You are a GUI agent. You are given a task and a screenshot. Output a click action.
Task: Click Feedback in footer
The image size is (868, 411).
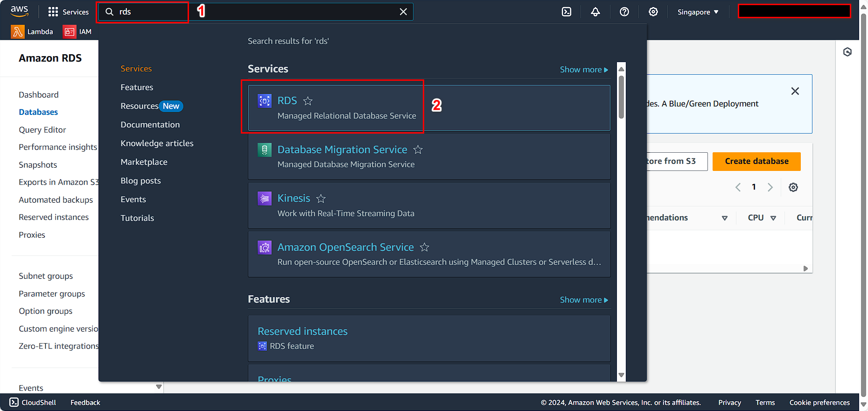pyautogui.click(x=85, y=402)
